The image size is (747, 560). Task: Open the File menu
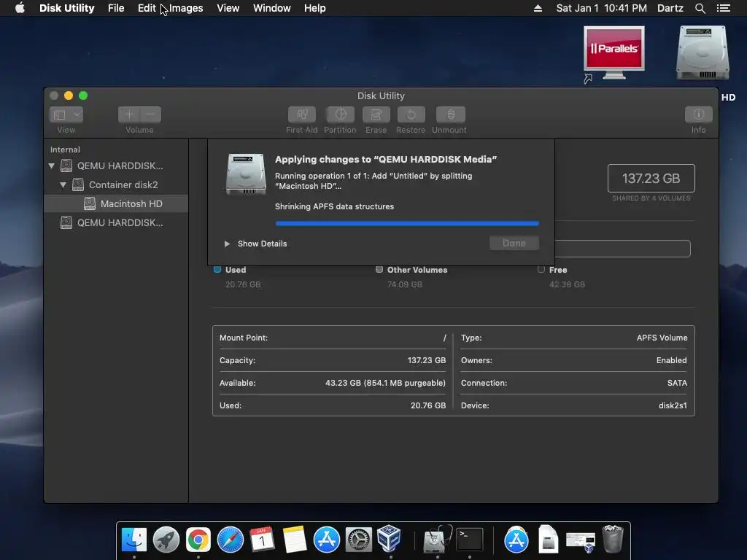(x=116, y=8)
